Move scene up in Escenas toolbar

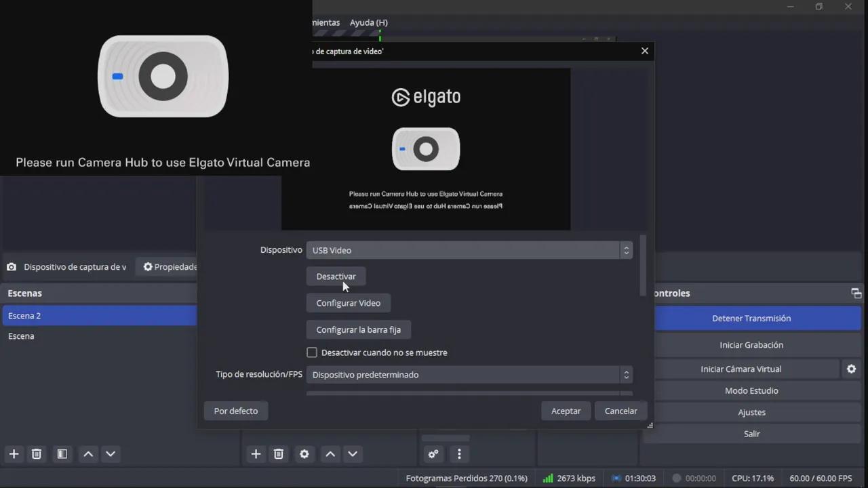[x=88, y=454]
